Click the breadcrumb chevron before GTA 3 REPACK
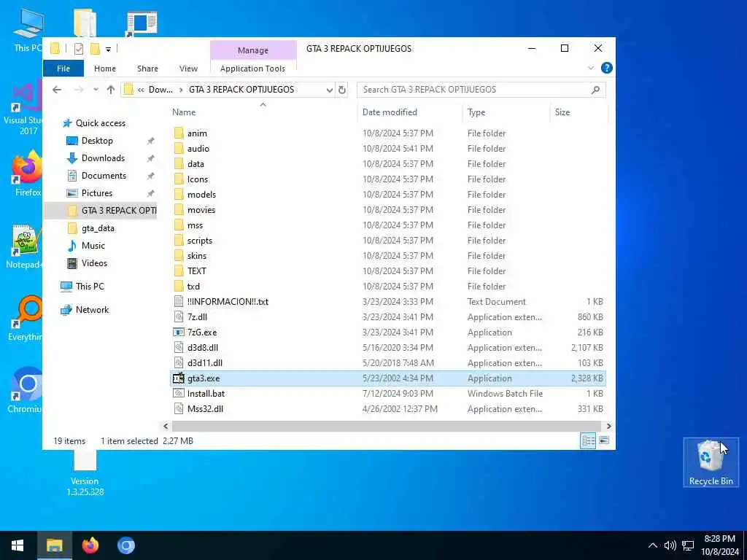Viewport: 747px width, 560px height. coord(181,90)
